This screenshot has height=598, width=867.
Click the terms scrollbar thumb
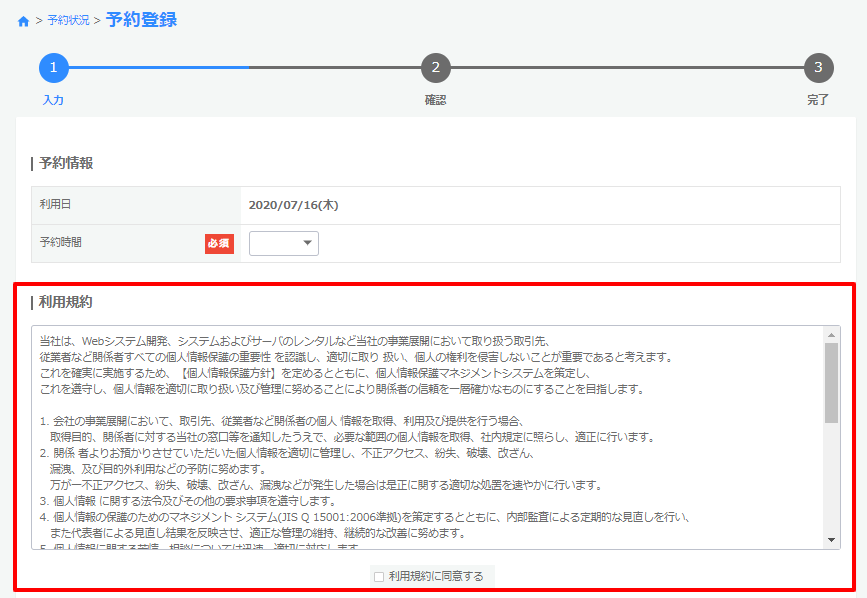coord(831,382)
